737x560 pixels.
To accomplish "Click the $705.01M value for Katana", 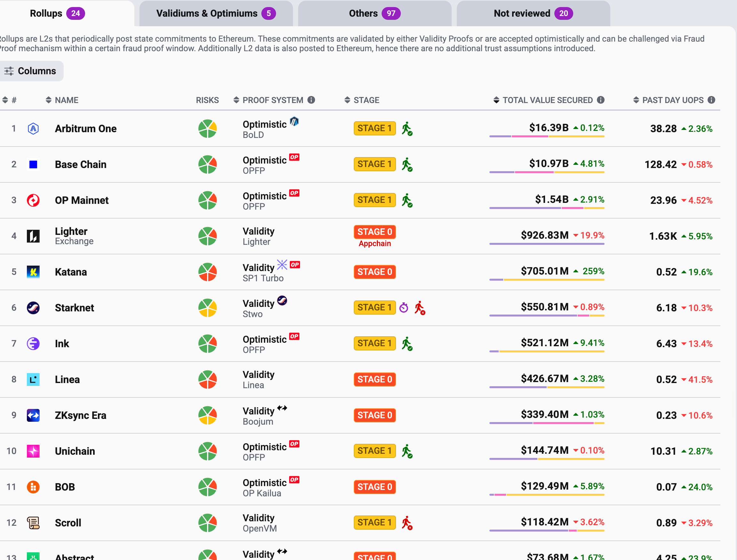I will (545, 271).
